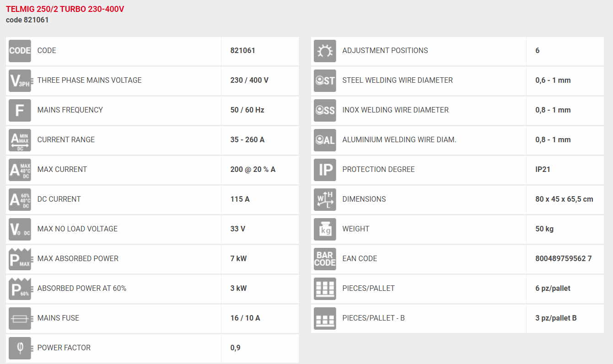Click the dimensions W-H-L icon
Image resolution: width=613 pixels, height=364 pixels.
[325, 199]
